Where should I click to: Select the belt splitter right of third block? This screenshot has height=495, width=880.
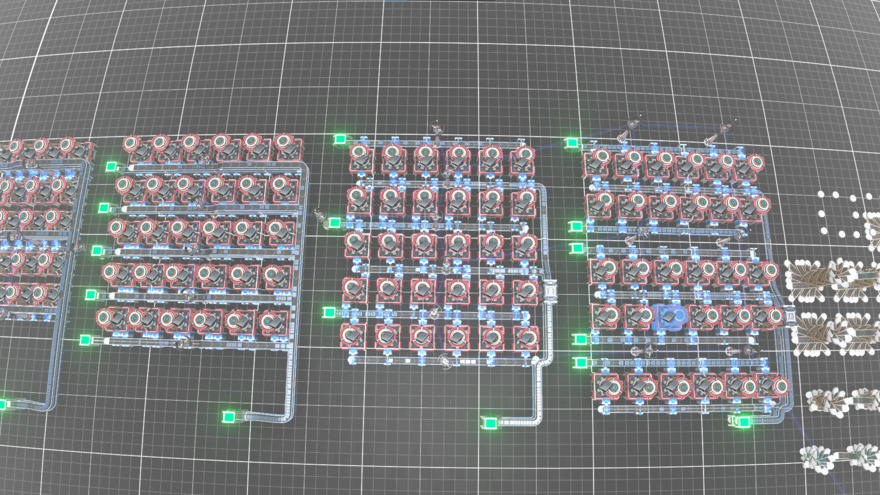pos(550,295)
